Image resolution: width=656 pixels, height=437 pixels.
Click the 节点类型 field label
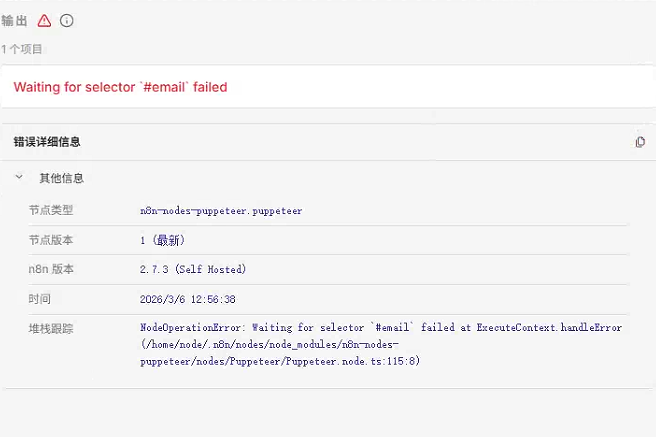click(51, 210)
